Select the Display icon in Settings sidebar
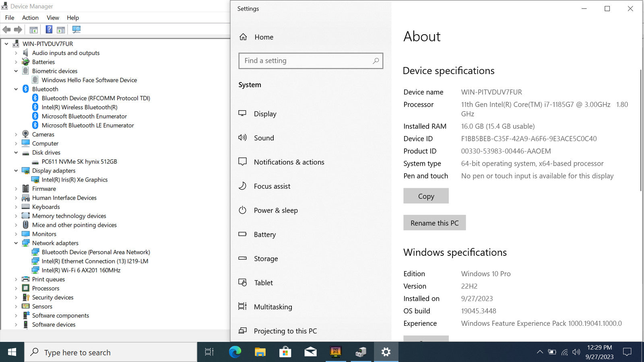This screenshot has width=644, height=362. coord(242,113)
